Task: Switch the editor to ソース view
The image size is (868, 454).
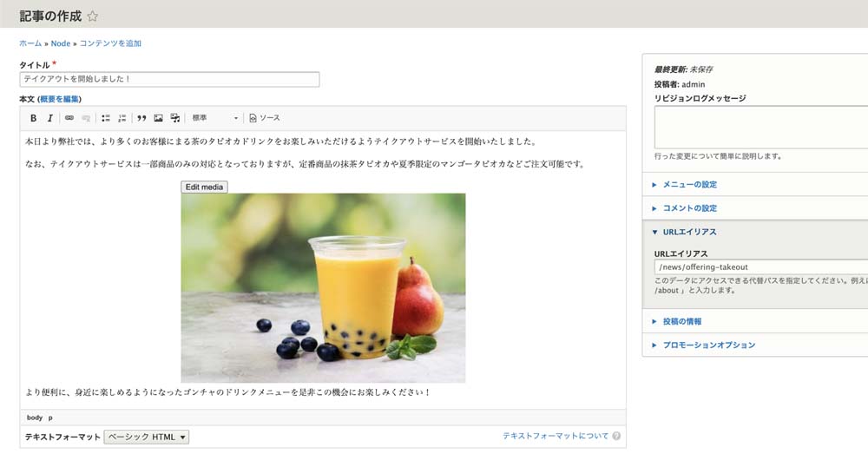Action: click(265, 118)
